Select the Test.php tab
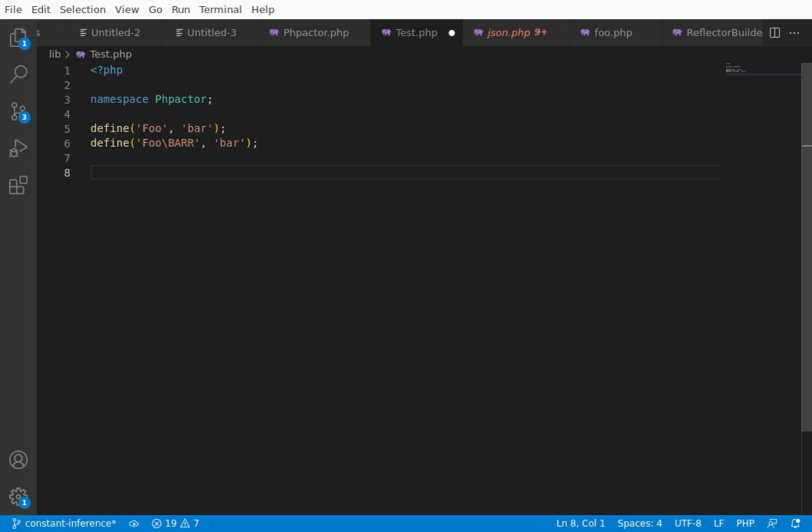This screenshot has height=532, width=812. [416, 32]
